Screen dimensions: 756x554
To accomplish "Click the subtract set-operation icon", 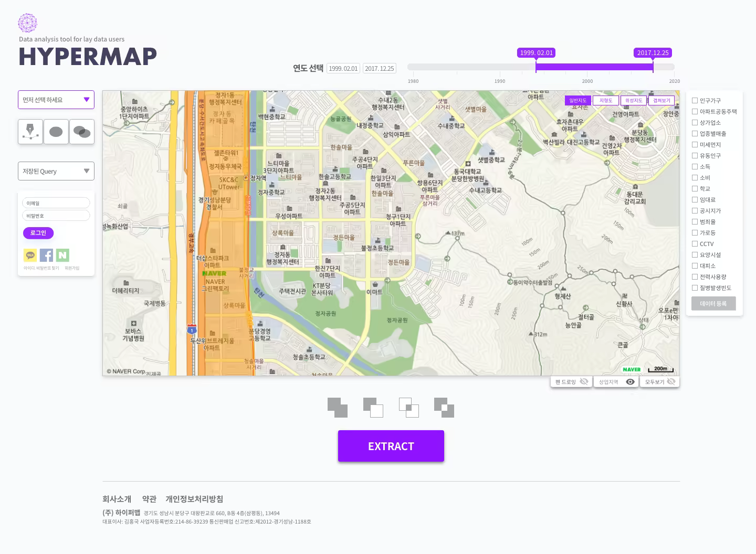I will (x=373, y=408).
